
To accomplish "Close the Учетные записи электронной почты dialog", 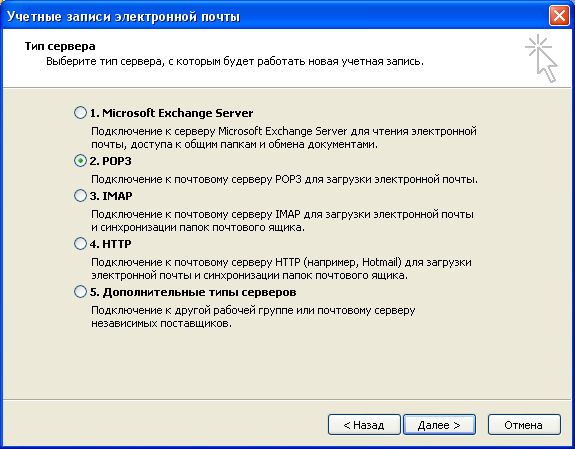I will 559,16.
